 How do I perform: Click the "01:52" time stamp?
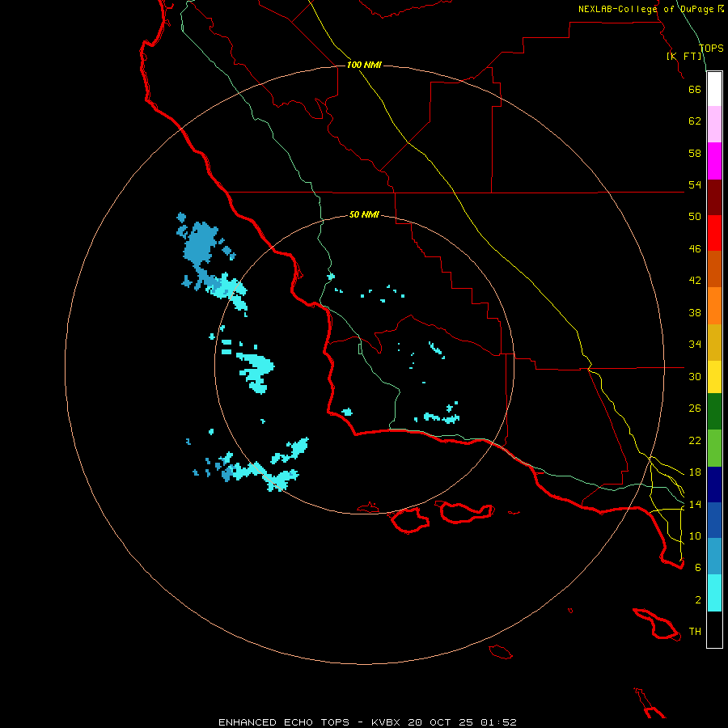[498, 722]
